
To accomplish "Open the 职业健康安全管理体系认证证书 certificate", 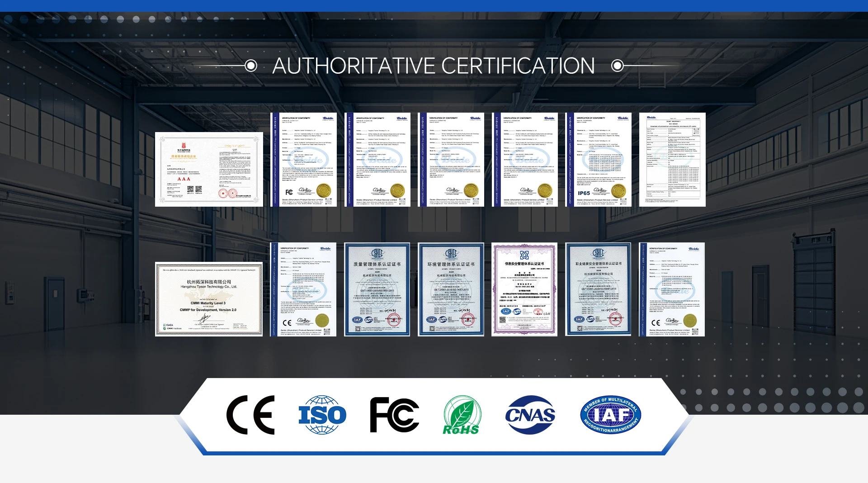I will point(598,289).
